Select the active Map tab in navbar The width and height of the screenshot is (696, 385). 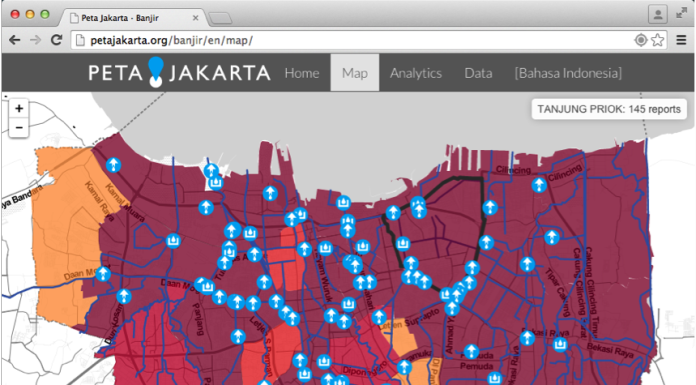pyautogui.click(x=355, y=73)
